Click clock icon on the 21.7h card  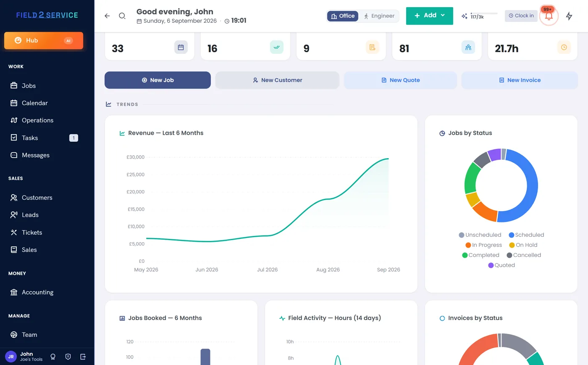click(564, 48)
